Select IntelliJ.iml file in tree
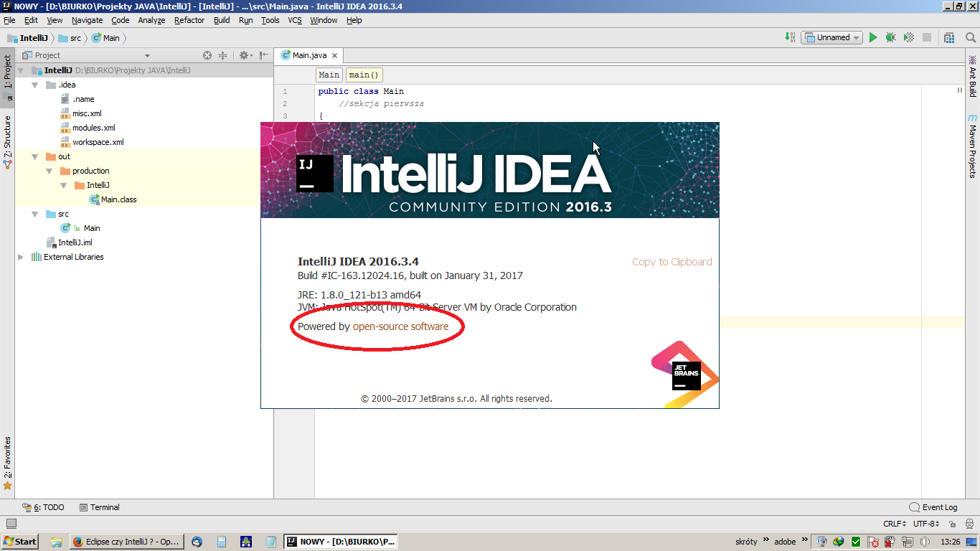The image size is (980, 551). 69,242
